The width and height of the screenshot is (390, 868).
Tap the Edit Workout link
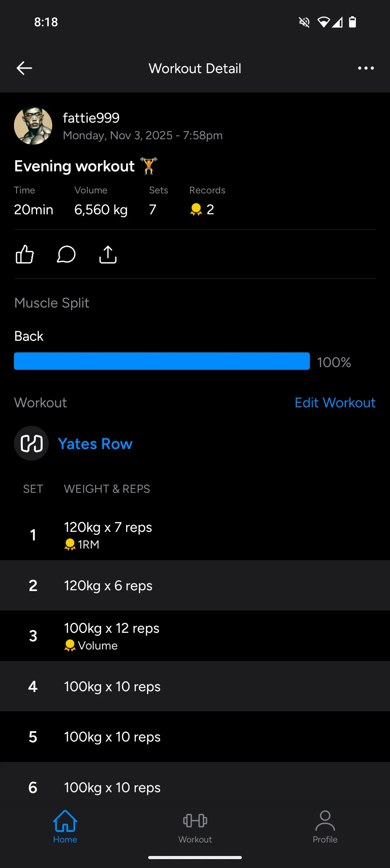pos(335,403)
